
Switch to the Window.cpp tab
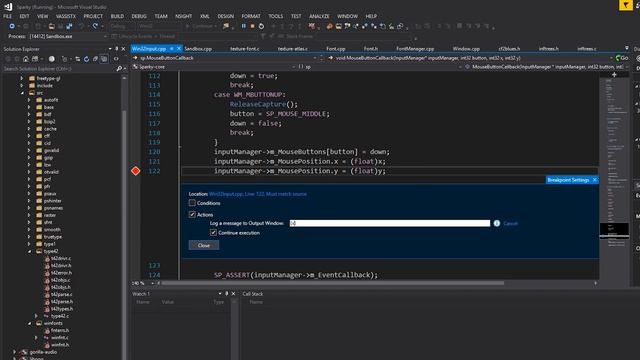pos(466,49)
